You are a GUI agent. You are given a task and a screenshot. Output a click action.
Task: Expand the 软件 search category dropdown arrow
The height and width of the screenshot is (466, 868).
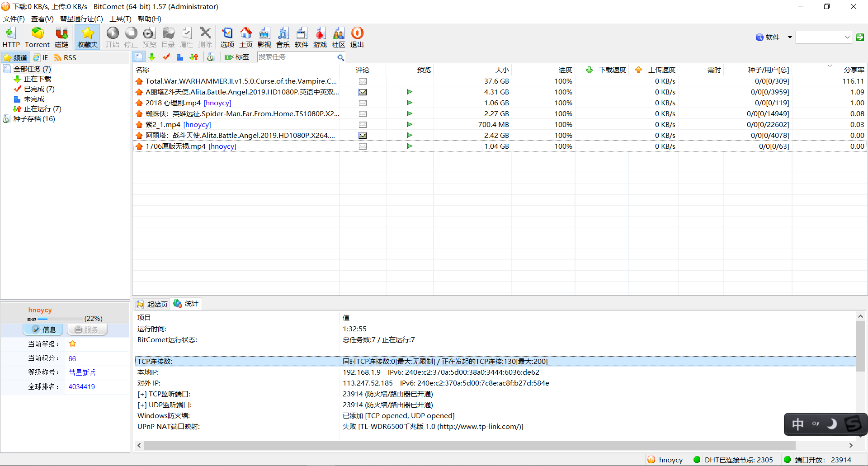[x=790, y=37]
